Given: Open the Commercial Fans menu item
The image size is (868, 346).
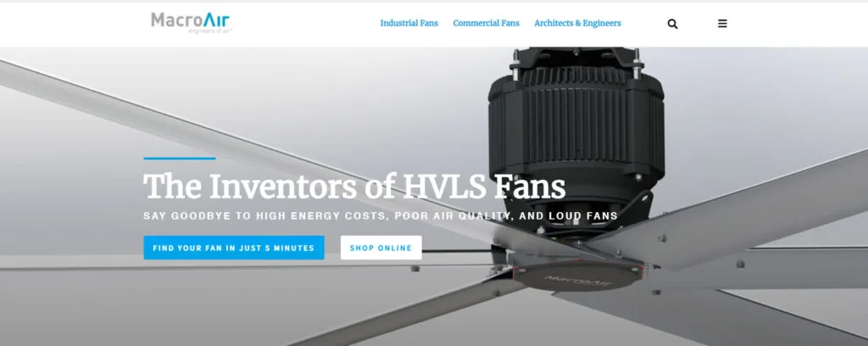Looking at the screenshot, I should tap(486, 23).
